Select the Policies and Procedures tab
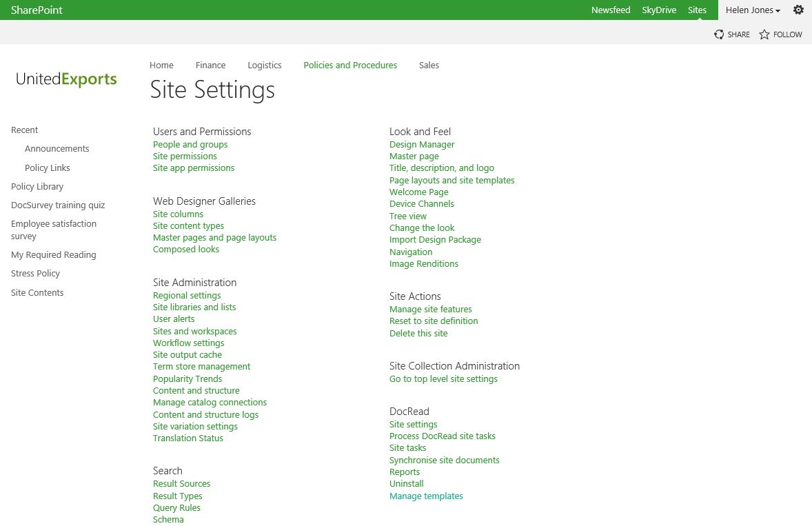The height and width of the screenshot is (526, 812). [350, 65]
